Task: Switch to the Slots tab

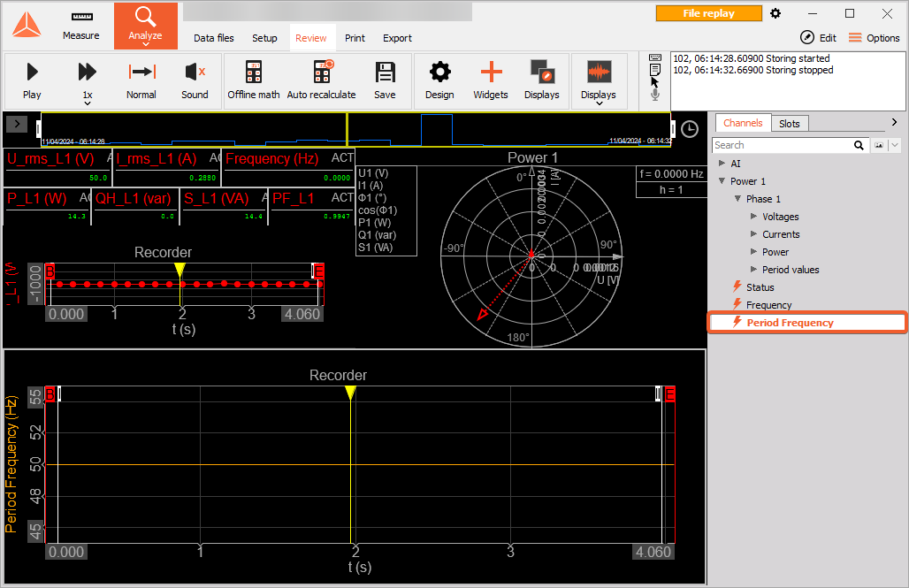Action: [x=790, y=124]
